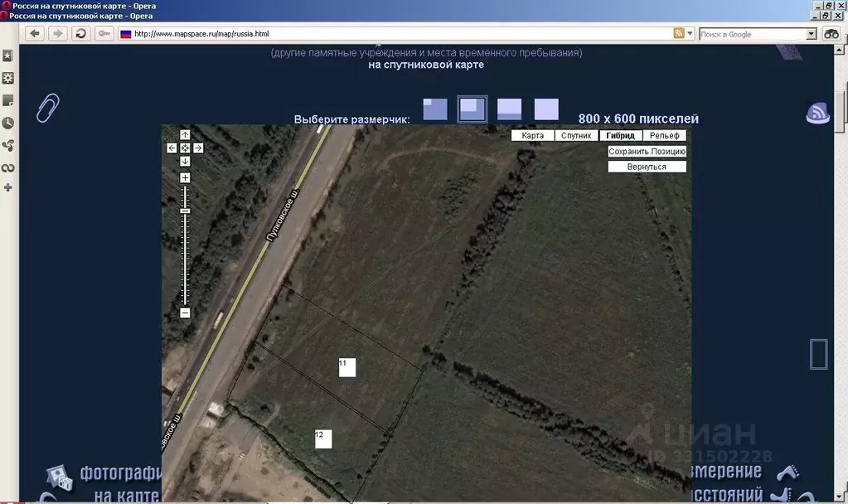Screen dimensions: 848x504
Task: Click map marker labeled 11
Action: [347, 367]
